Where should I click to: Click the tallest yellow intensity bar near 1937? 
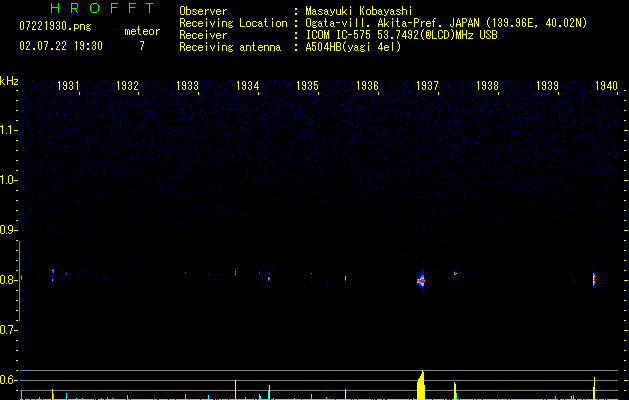tap(421, 385)
